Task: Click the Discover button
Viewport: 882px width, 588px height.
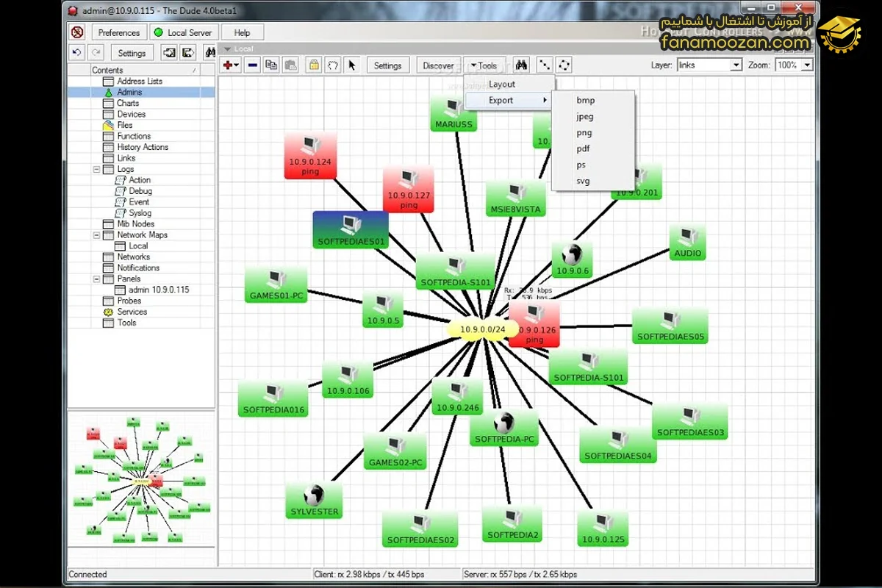Action: pyautogui.click(x=438, y=65)
